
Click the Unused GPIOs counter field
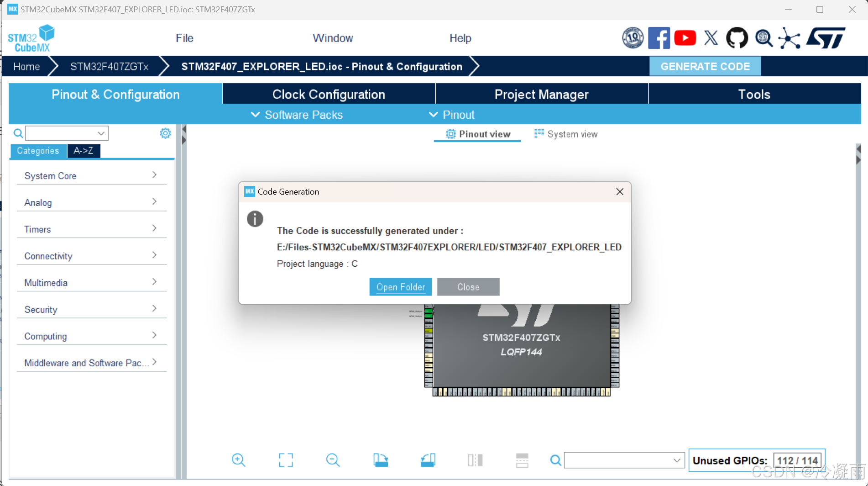(797, 460)
